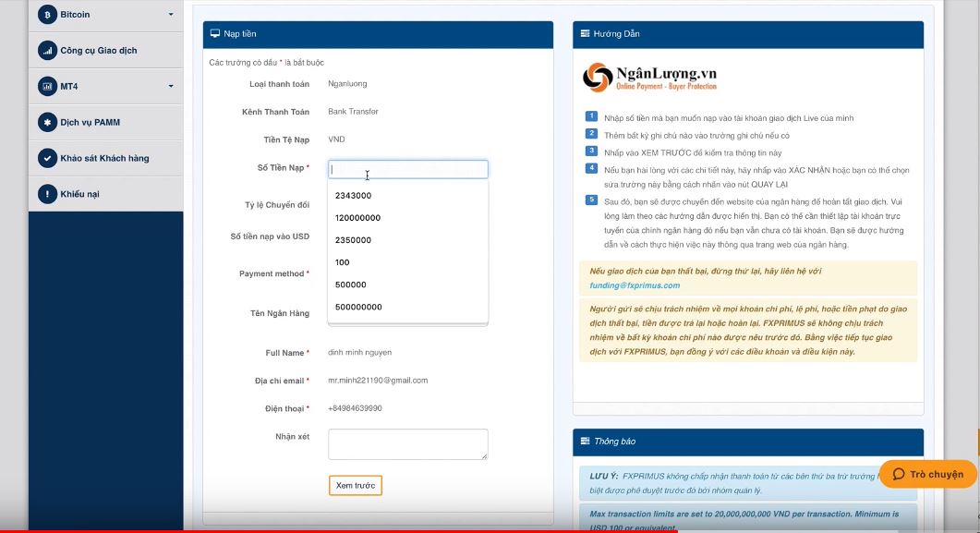Click the Xem trước button

(x=355, y=486)
